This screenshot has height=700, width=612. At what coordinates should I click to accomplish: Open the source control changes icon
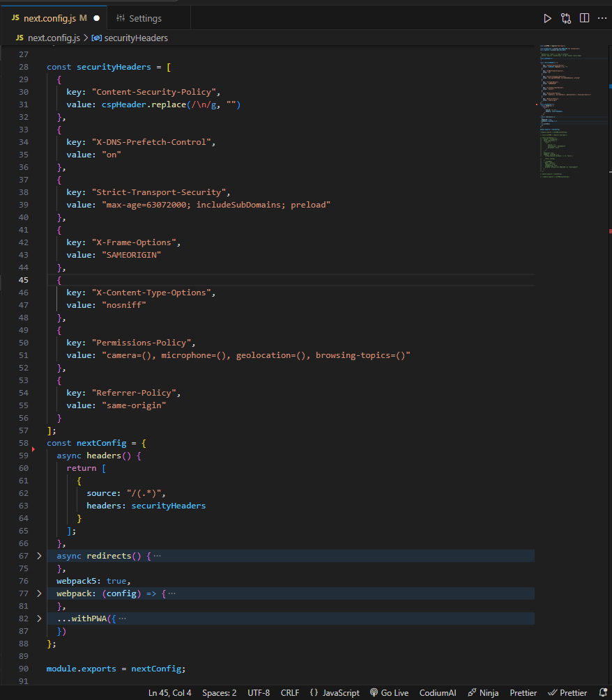click(x=566, y=18)
